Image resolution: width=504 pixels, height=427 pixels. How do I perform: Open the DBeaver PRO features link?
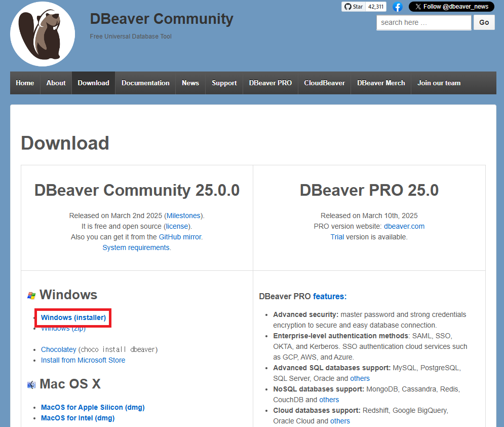tap(330, 296)
